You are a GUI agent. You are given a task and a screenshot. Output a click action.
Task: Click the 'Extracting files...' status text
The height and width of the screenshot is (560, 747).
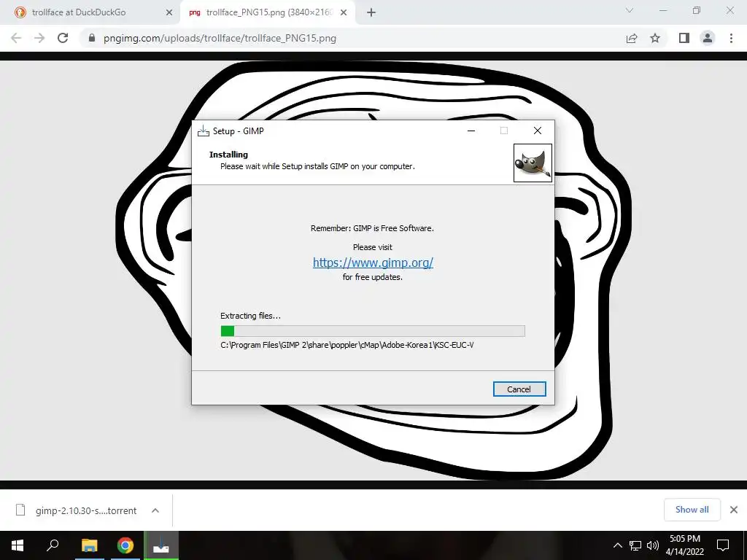tap(251, 316)
